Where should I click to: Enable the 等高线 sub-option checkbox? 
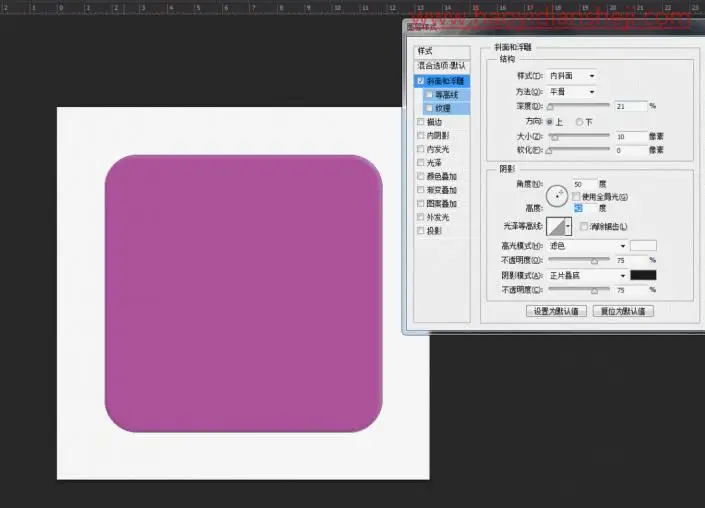pos(429,94)
